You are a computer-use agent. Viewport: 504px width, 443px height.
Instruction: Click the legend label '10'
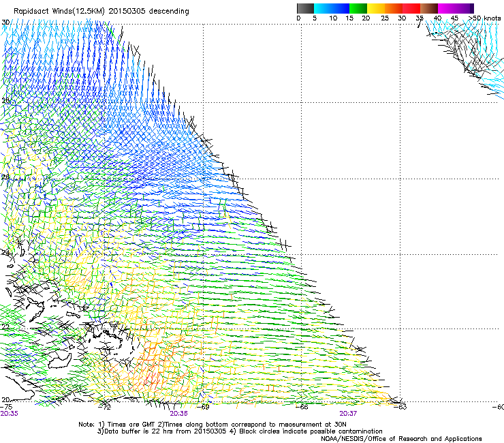(333, 18)
